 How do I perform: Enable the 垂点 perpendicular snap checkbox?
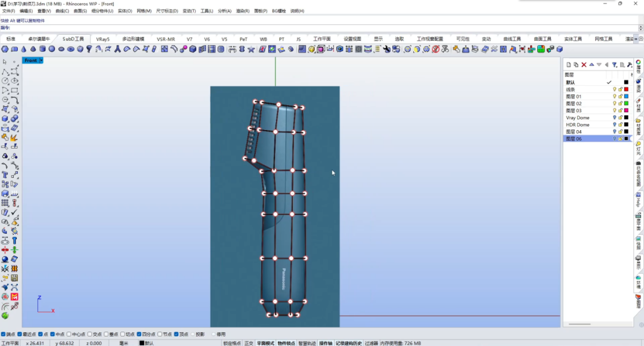coord(106,335)
